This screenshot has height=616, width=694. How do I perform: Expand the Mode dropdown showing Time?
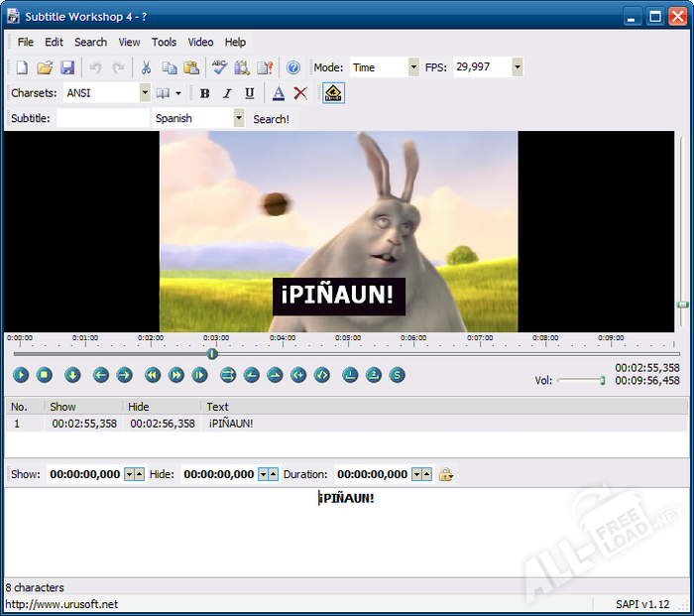pyautogui.click(x=412, y=67)
